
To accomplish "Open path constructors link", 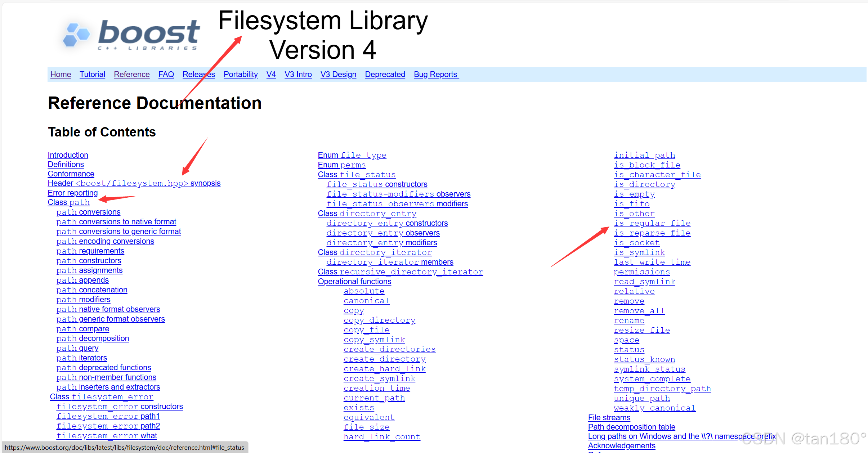I will (89, 261).
